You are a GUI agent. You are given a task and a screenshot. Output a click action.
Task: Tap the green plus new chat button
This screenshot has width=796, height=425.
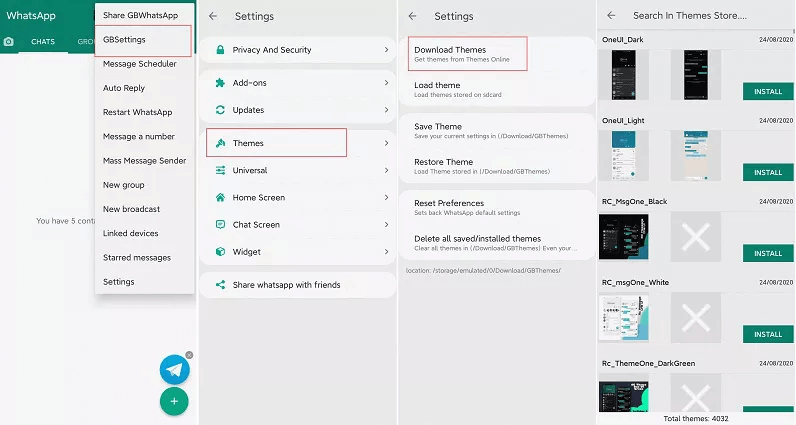pyautogui.click(x=174, y=401)
